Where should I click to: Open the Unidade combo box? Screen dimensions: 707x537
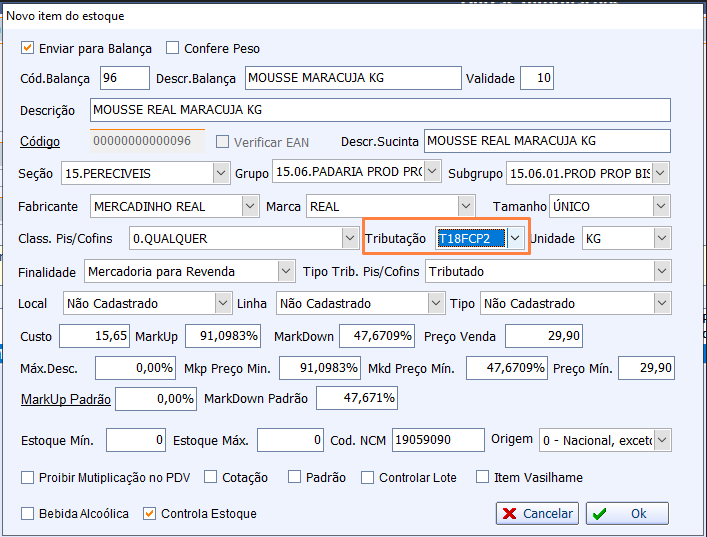click(x=660, y=238)
